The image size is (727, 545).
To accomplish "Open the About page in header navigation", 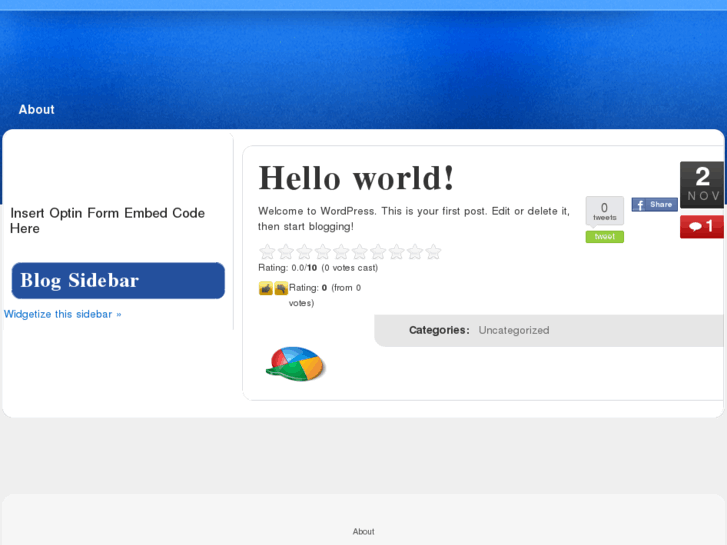I will point(37,109).
